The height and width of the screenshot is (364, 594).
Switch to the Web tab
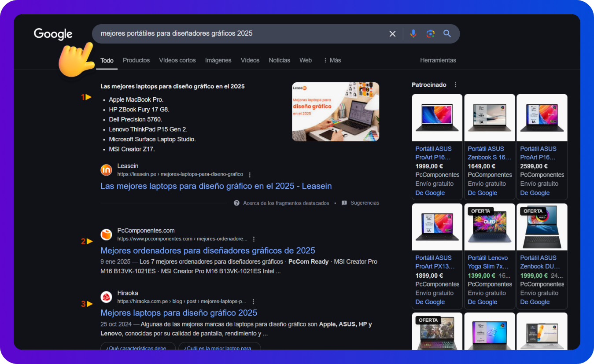[x=306, y=60]
